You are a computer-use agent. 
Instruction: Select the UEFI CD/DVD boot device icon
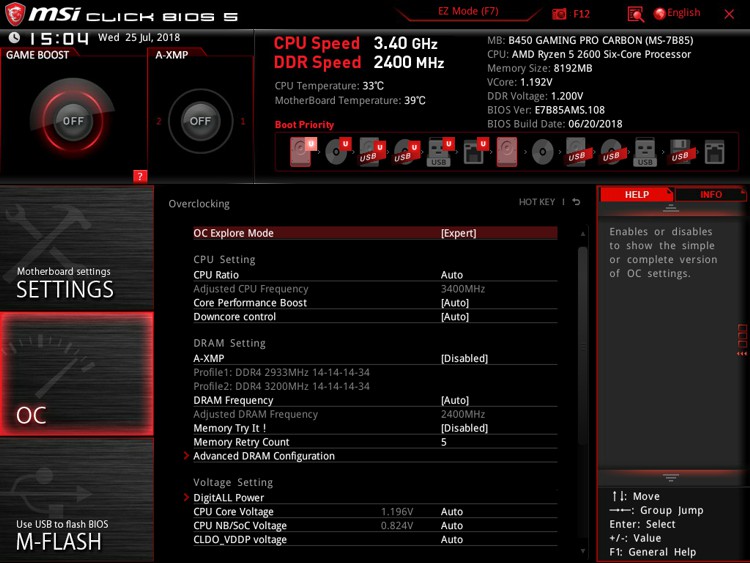[337, 152]
